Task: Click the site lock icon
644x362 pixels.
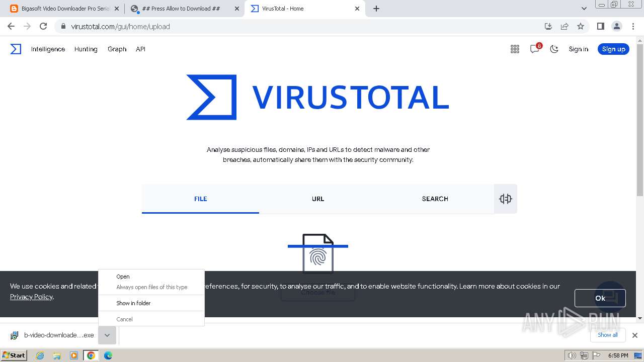Action: (63, 26)
